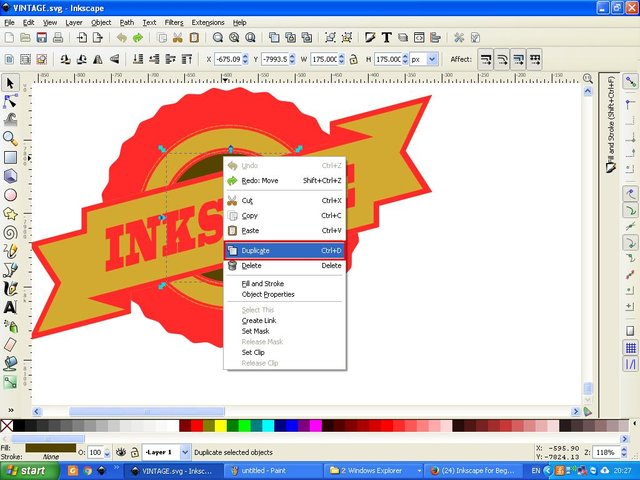Screen dimensions: 640x480
Task: Select the Ellipse circle tool
Action: click(10, 195)
